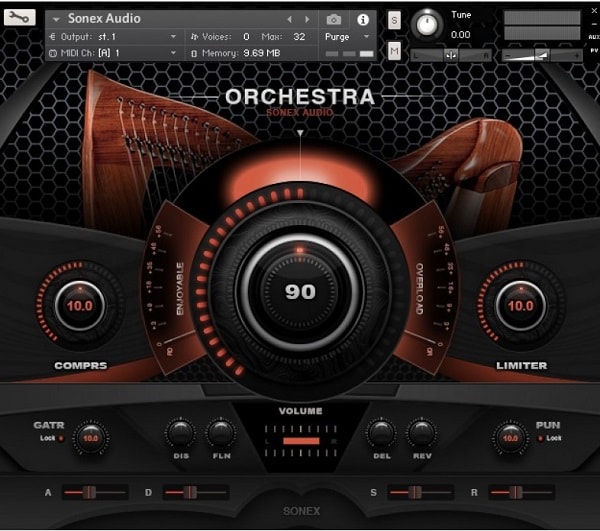Click the L-R pan bar under Volume
Screen dimensions: 600x531
coord(301,441)
